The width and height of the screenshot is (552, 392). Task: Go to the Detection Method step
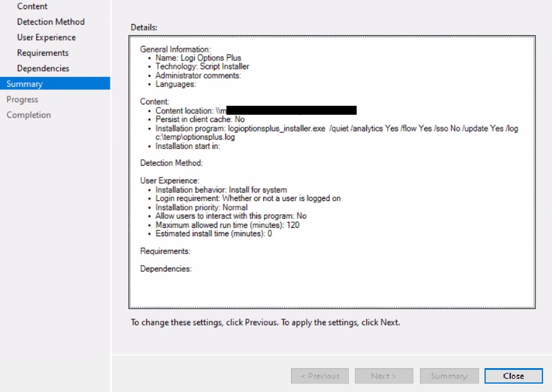coord(51,22)
